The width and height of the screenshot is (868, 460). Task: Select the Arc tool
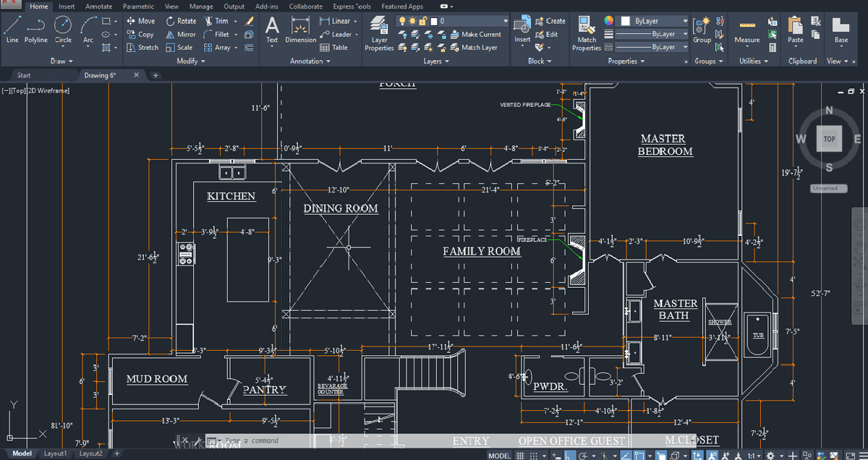point(88,31)
